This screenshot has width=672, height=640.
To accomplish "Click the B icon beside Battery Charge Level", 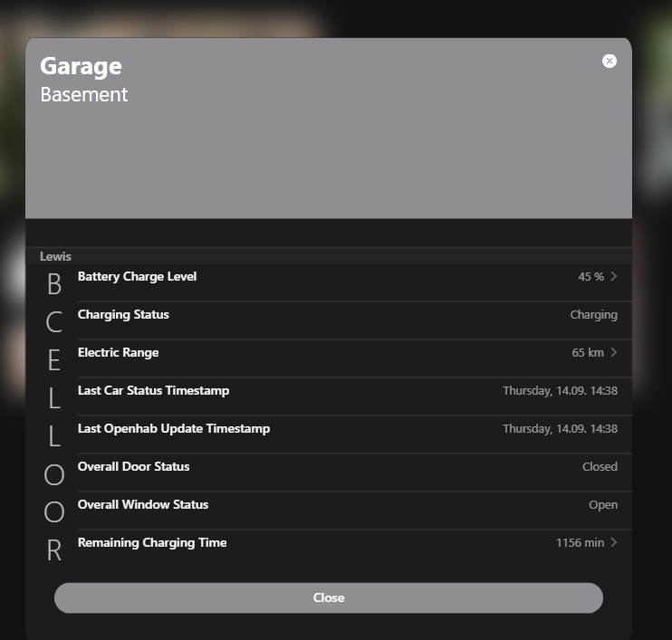I will tap(54, 284).
